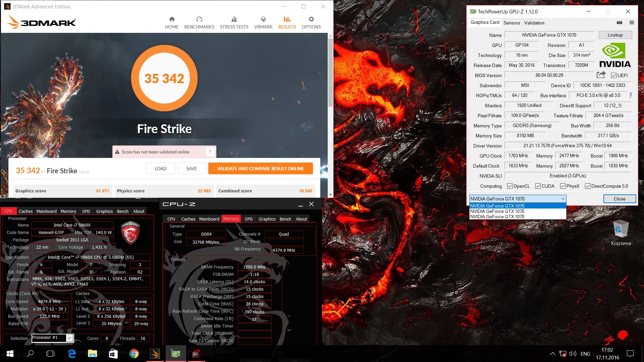Click the LOAD button in 3DMark
Image resolution: width=644 pixels, height=362 pixels.
(x=160, y=169)
